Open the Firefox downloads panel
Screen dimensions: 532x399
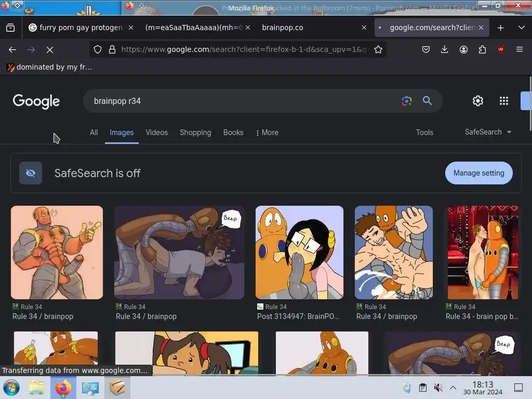pyautogui.click(x=445, y=49)
